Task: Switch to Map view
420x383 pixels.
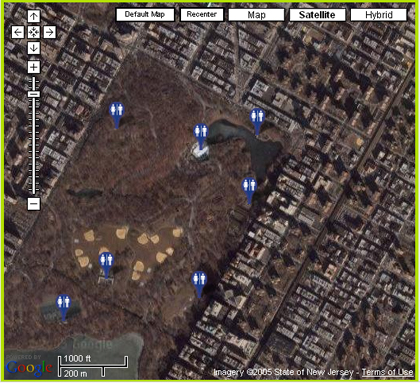Action: [x=256, y=15]
